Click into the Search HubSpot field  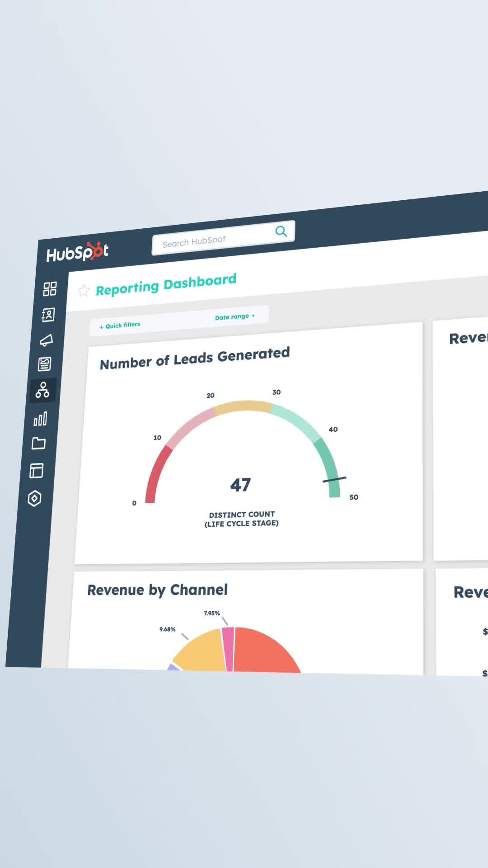click(x=212, y=240)
